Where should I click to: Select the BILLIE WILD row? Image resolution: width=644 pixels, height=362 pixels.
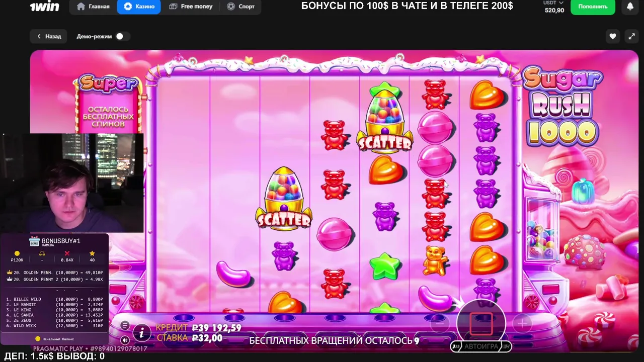pos(54,299)
